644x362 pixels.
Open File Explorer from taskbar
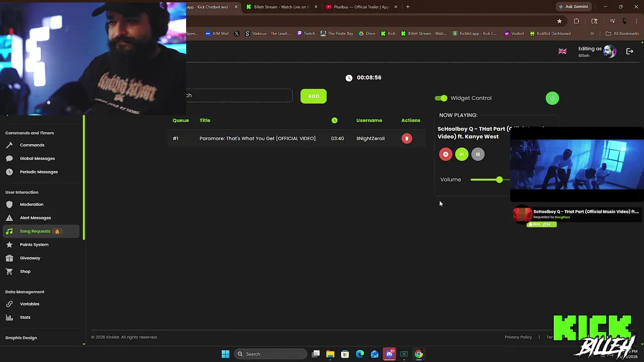point(330,354)
